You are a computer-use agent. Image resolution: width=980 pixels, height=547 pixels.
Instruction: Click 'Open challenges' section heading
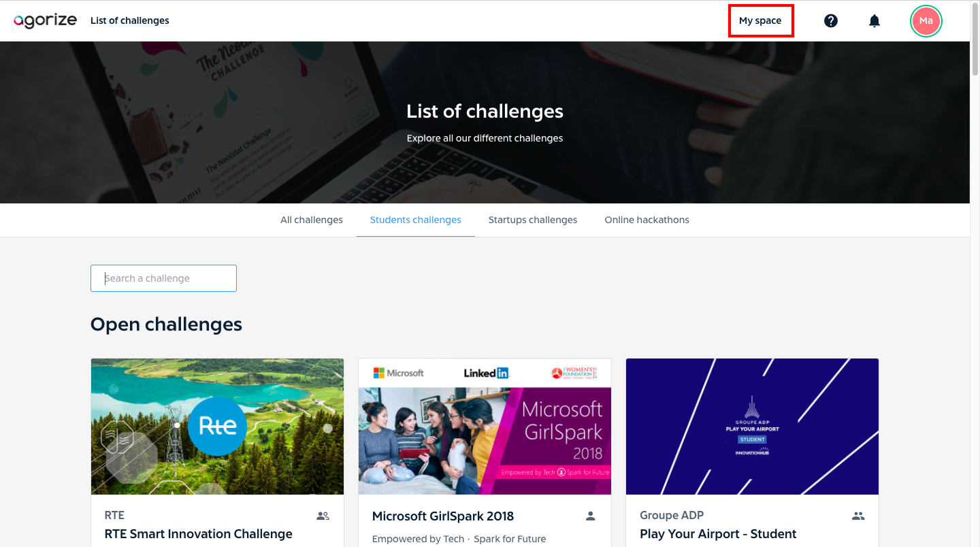[166, 325]
